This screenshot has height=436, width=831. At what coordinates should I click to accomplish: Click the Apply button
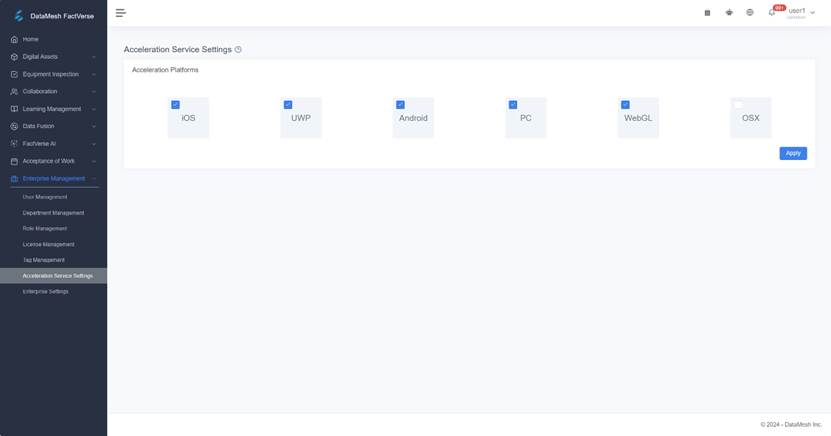point(792,153)
